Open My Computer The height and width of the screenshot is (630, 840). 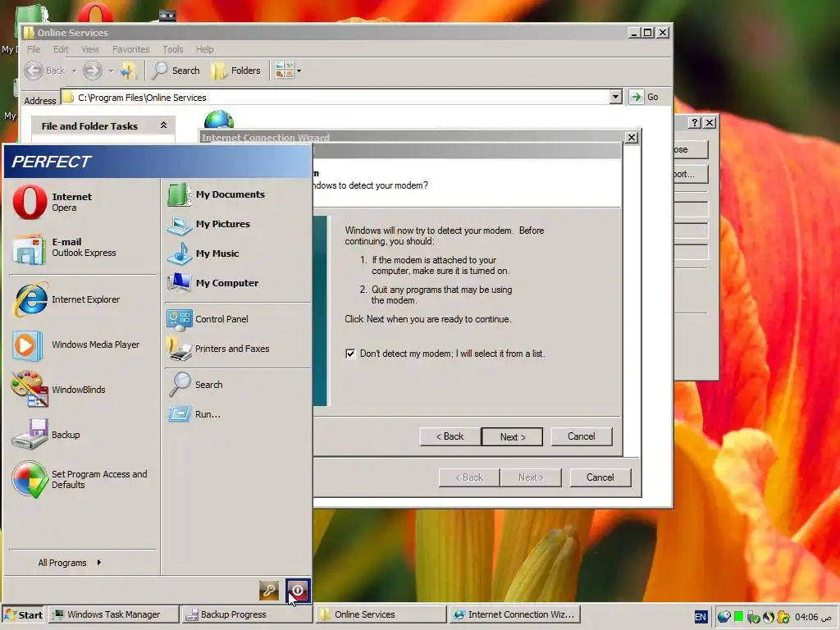click(x=213, y=283)
